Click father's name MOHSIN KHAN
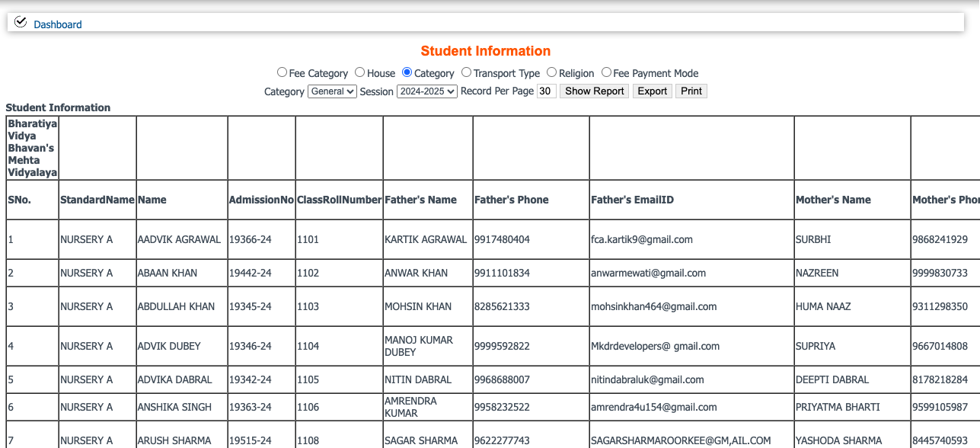 pyautogui.click(x=418, y=306)
